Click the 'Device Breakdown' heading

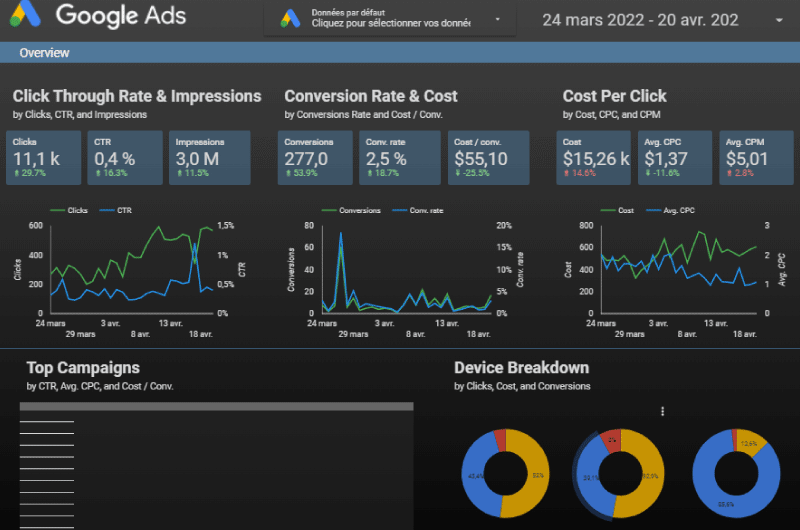pos(521,368)
